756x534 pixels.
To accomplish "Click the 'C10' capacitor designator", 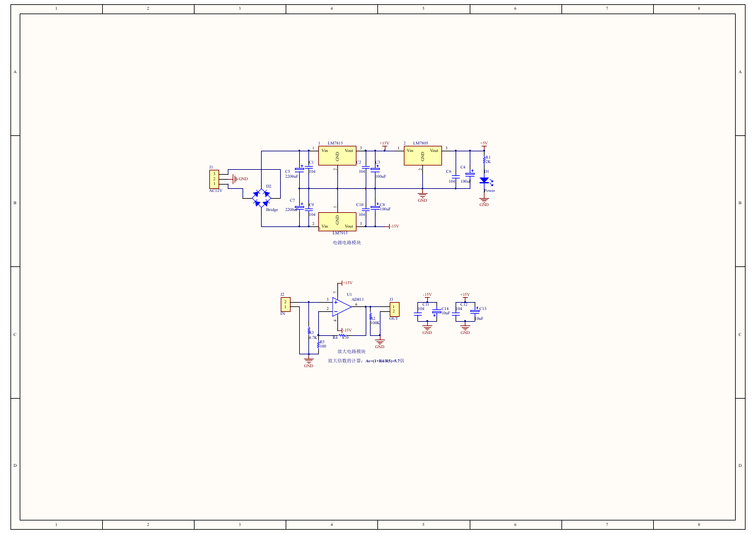I will click(360, 205).
